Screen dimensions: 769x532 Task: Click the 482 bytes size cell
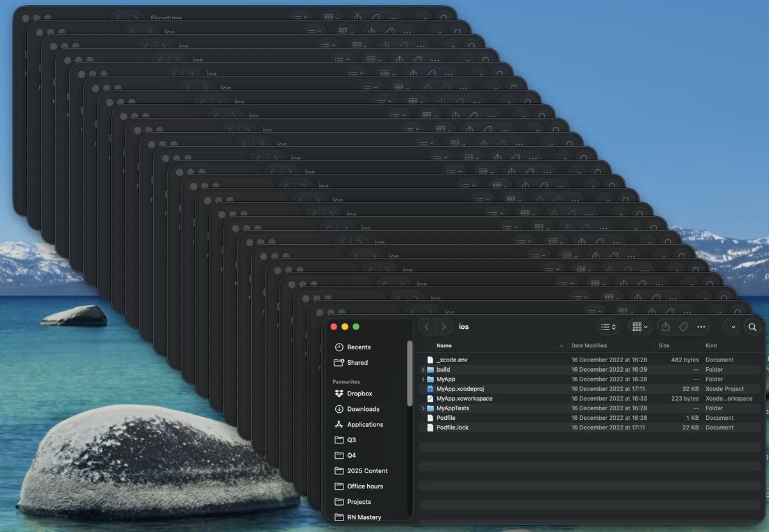[685, 360]
